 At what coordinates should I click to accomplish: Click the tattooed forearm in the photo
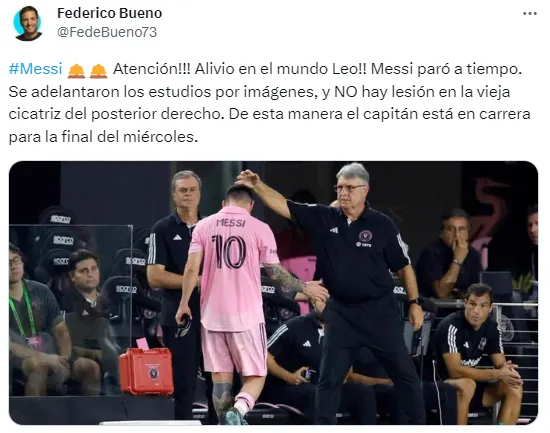coord(285,278)
